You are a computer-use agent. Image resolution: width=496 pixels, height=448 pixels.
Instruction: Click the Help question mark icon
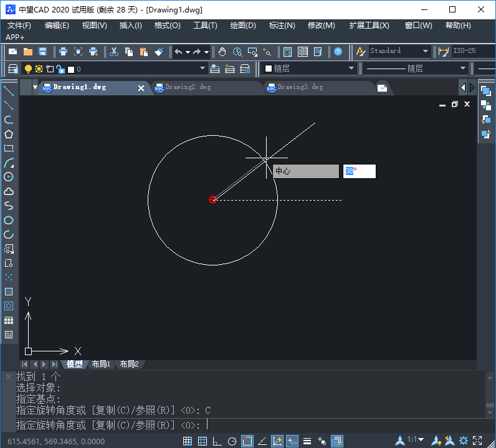click(338, 52)
